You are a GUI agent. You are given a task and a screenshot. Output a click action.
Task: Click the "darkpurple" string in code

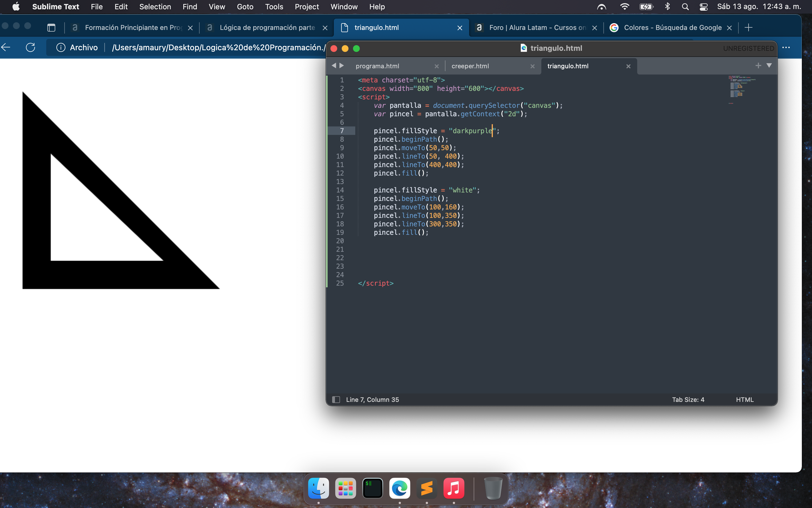tap(473, 131)
